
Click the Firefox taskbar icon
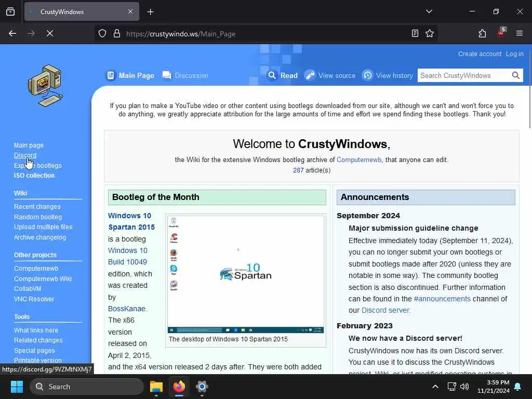[x=179, y=387]
